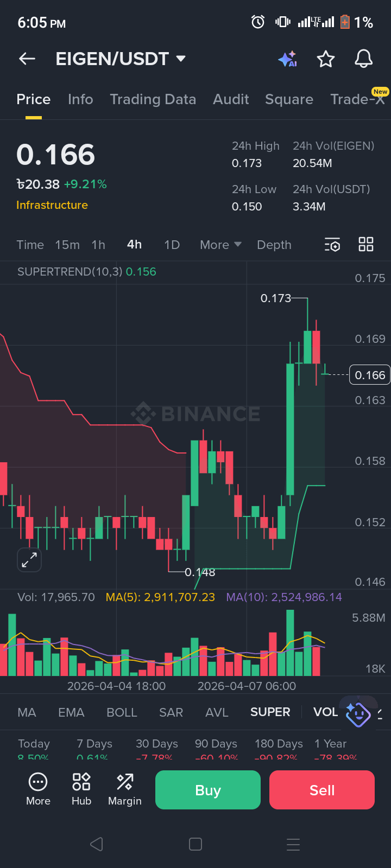391x868 pixels.
Task: Enable the MA indicator
Action: pyautogui.click(x=27, y=712)
